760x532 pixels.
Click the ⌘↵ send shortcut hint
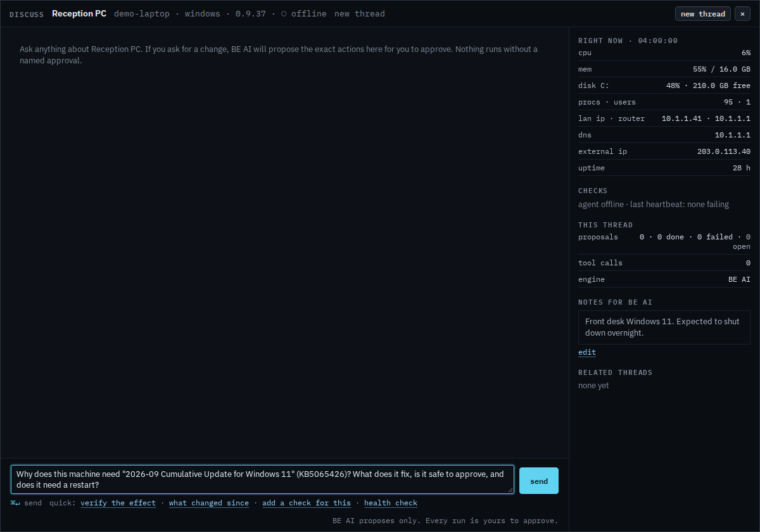coord(26,503)
